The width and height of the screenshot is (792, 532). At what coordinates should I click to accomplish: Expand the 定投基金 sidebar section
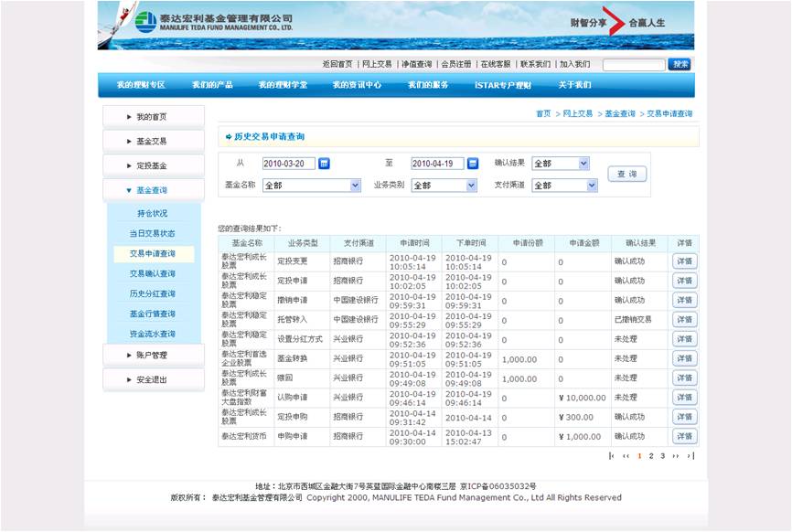pos(154,165)
